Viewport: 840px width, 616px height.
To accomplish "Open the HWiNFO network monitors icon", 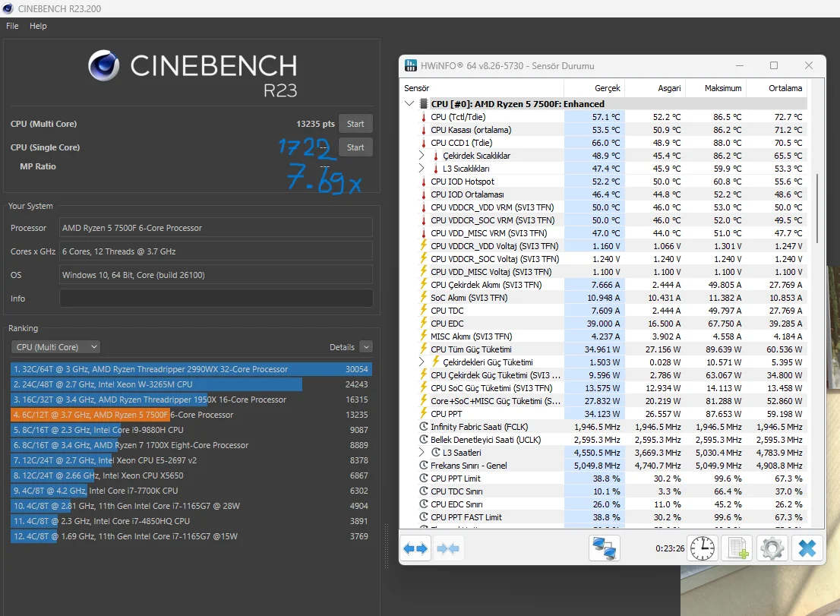I will (605, 548).
